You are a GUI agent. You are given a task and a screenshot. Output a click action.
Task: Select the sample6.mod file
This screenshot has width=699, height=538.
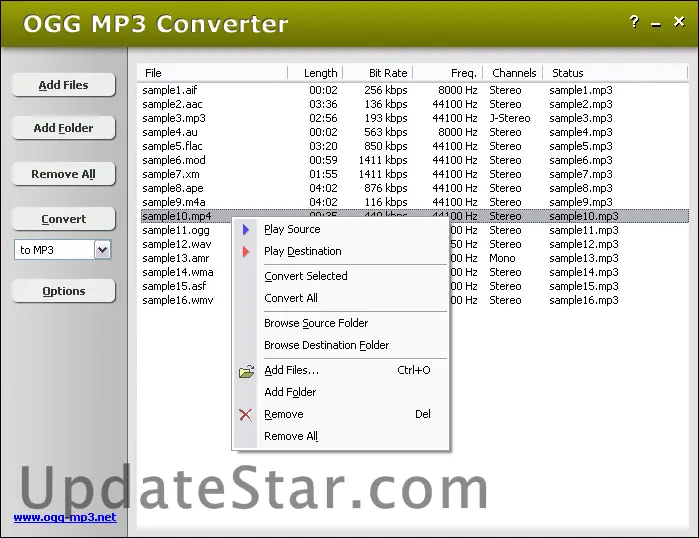click(x=174, y=160)
